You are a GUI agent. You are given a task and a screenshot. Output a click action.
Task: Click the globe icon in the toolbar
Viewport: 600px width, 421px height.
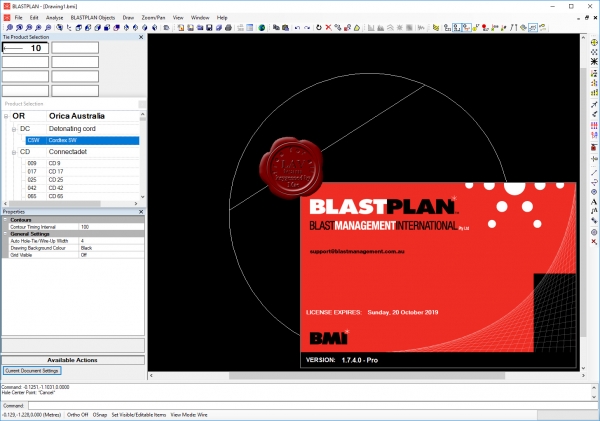pos(262,28)
